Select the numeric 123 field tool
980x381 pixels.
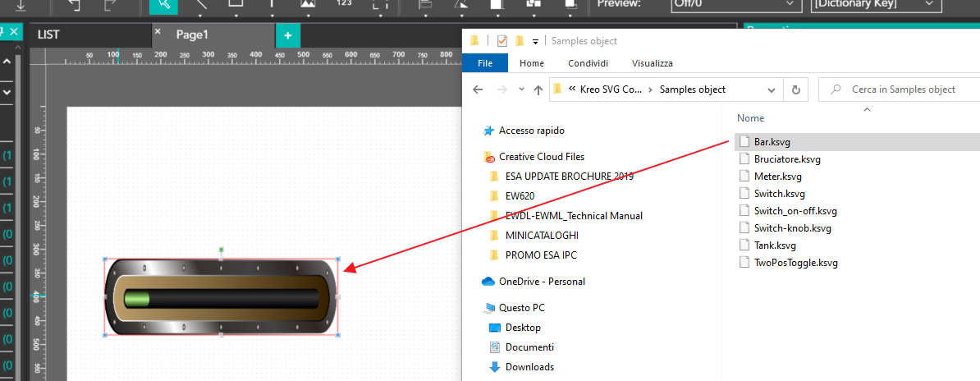pos(345,6)
